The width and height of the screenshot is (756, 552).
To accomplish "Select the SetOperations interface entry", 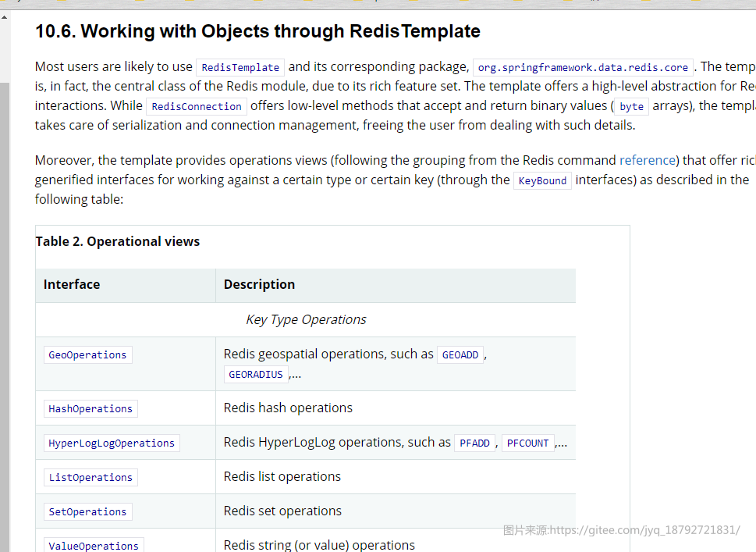I will (87, 511).
